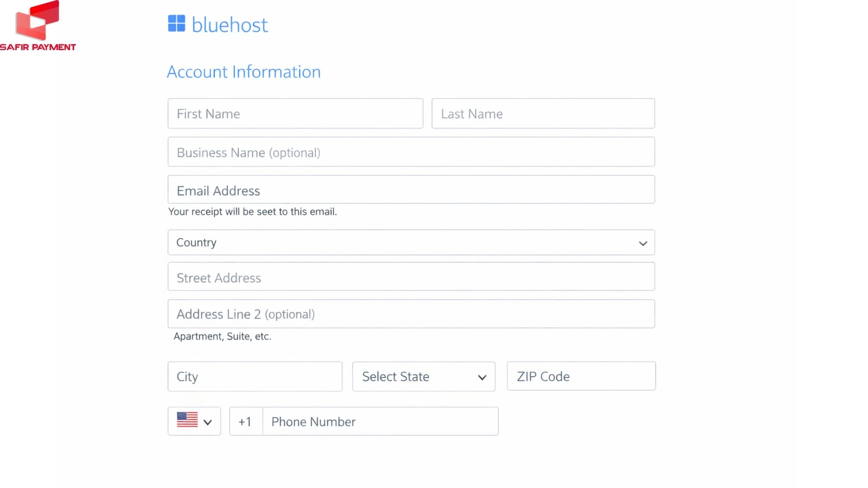The width and height of the screenshot is (868, 488).
Task: Click the receipt email helper text
Action: click(252, 211)
